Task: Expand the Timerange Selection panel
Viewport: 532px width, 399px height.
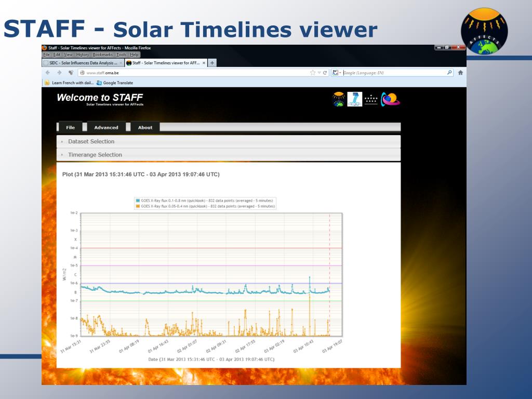Action: (x=229, y=155)
